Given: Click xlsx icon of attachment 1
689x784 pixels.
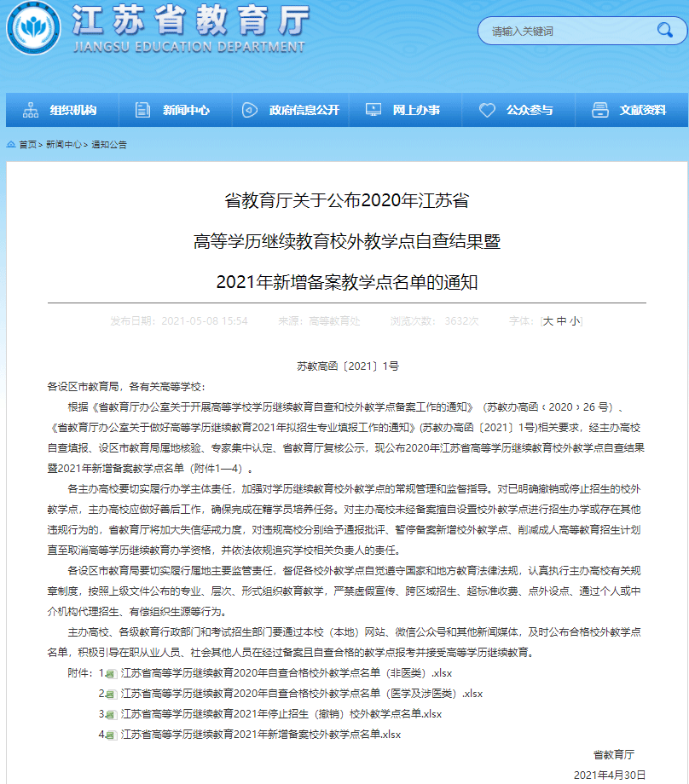Looking at the screenshot, I should (111, 674).
